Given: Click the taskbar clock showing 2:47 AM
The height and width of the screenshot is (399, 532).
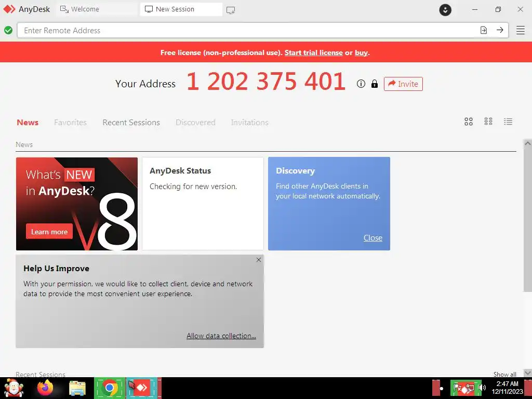Looking at the screenshot, I should click(x=507, y=388).
